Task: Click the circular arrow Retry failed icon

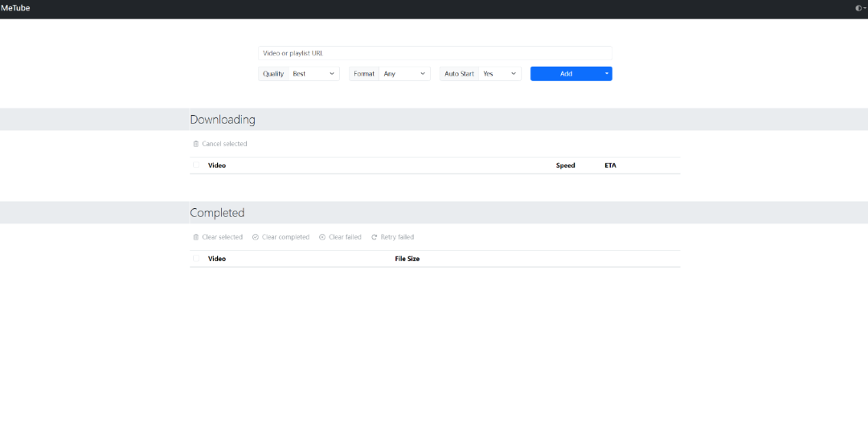Action: pos(375,237)
